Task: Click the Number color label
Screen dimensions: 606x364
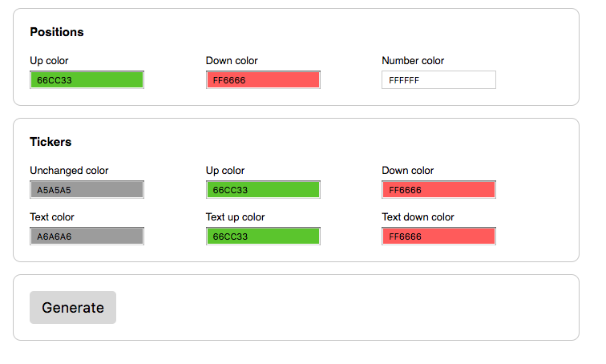Action: (413, 61)
